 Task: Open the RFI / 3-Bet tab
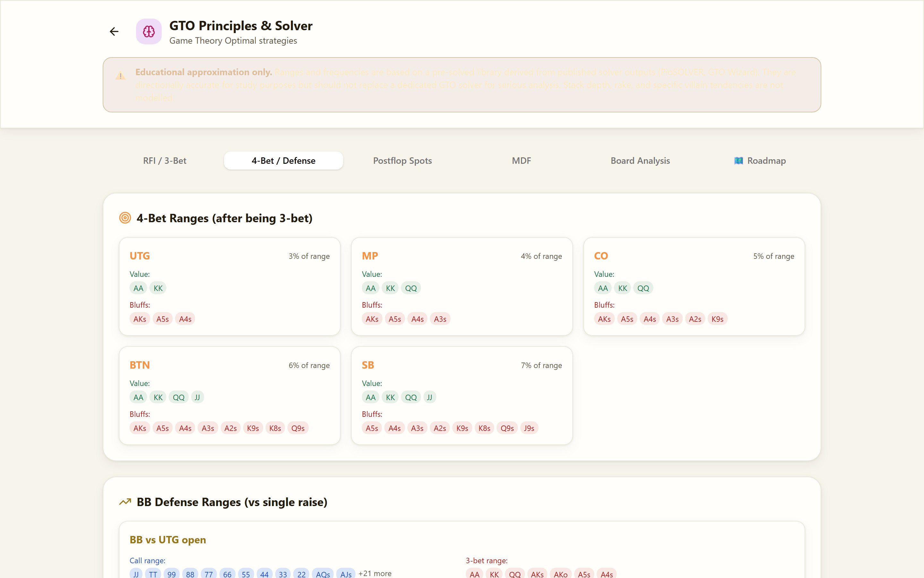pos(165,161)
